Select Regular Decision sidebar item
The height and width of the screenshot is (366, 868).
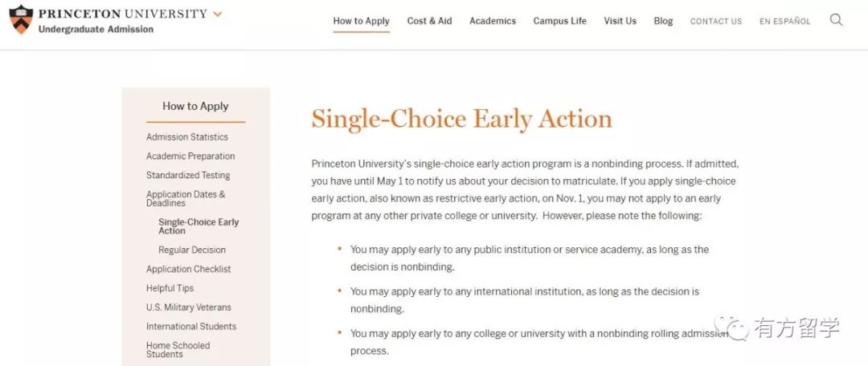(192, 250)
